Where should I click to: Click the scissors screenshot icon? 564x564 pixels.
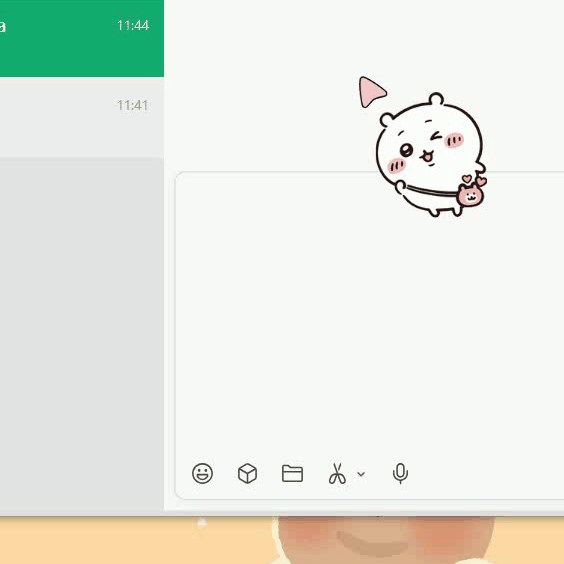[x=337, y=473]
